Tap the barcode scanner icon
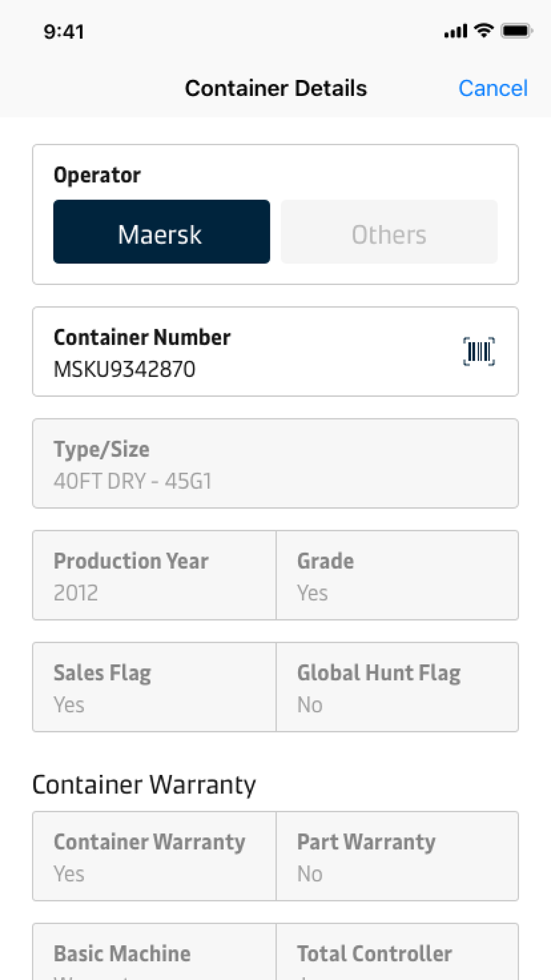 [x=479, y=352]
